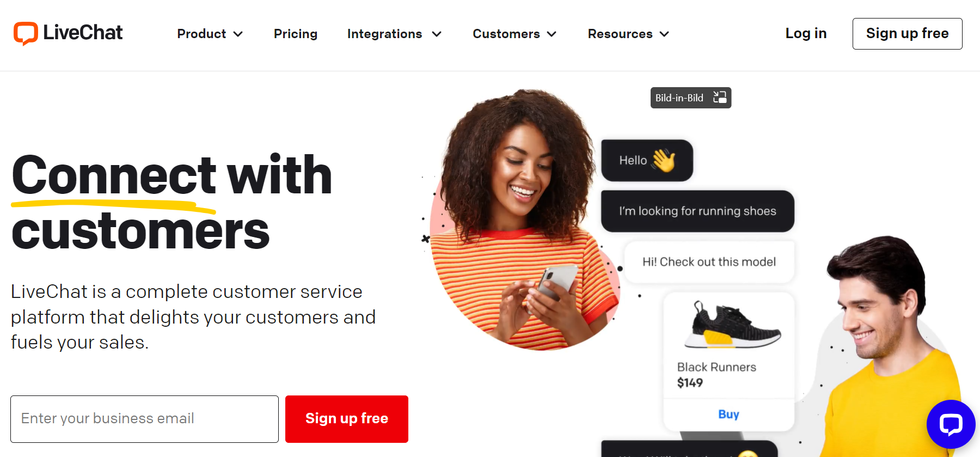The image size is (980, 457).
Task: Focus the business email input field
Action: (x=144, y=419)
